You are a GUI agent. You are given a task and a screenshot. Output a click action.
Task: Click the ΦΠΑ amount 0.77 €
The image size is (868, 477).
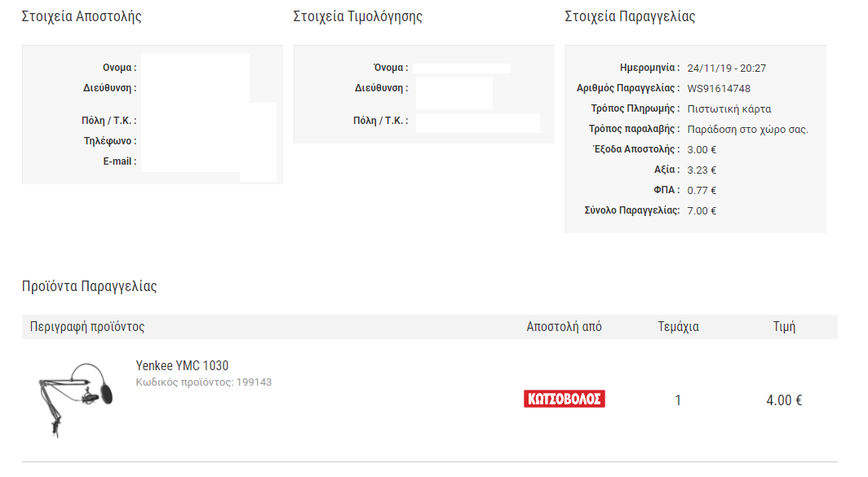(x=702, y=190)
